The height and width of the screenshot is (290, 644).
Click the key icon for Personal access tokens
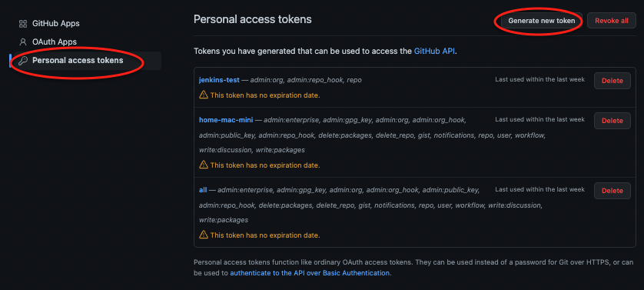pyautogui.click(x=23, y=61)
